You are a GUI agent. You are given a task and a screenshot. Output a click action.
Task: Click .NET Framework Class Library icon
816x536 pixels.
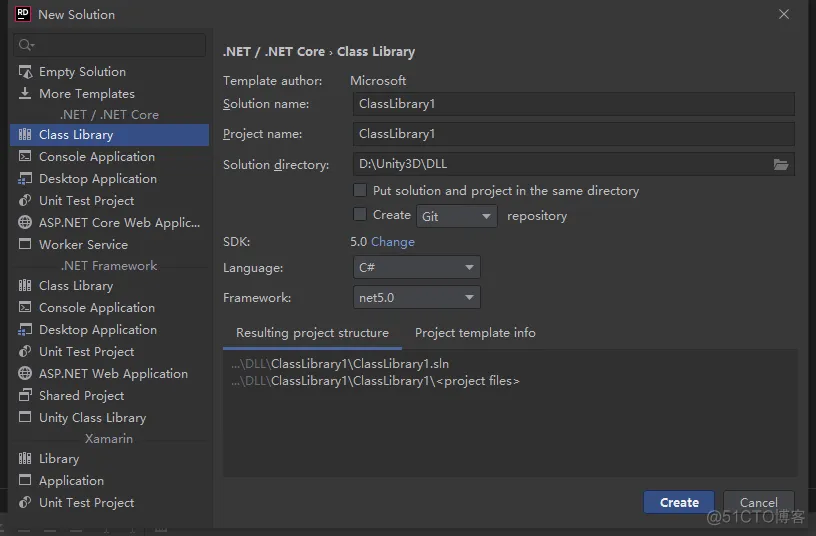25,286
